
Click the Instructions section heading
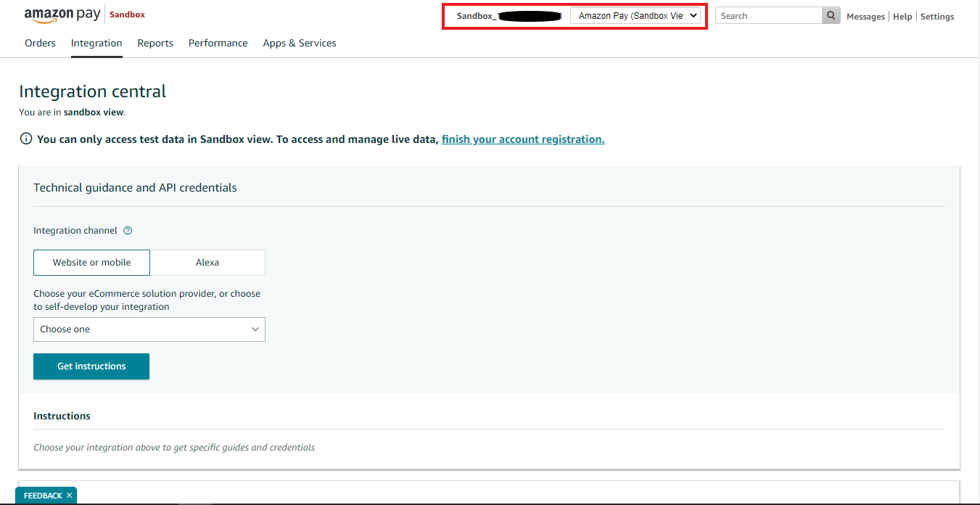coord(62,416)
